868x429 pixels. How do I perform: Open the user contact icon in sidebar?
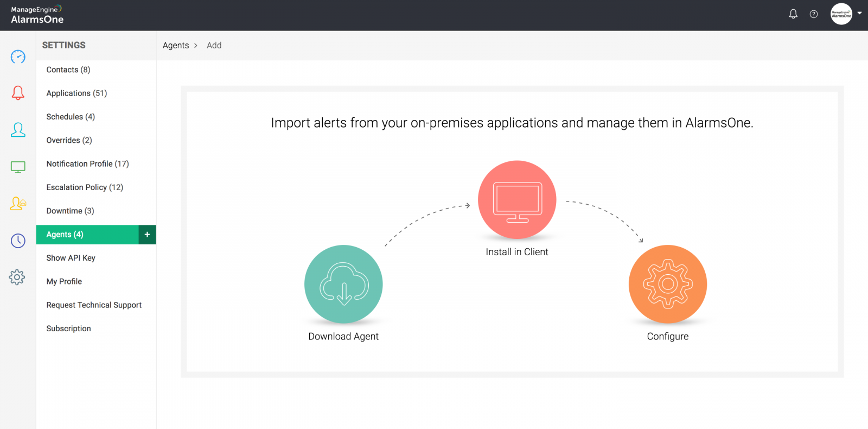coord(18,130)
